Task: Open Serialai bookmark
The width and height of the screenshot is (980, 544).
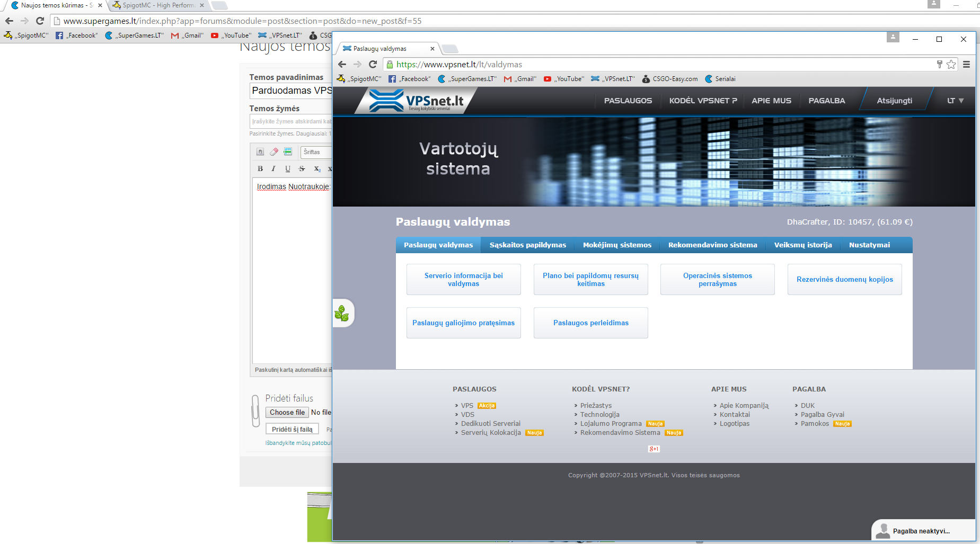Action: click(720, 79)
